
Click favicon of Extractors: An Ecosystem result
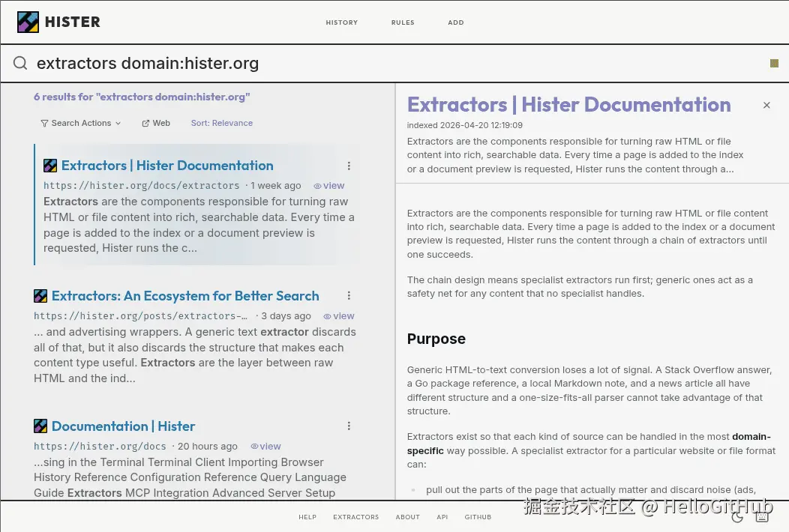pyautogui.click(x=40, y=296)
